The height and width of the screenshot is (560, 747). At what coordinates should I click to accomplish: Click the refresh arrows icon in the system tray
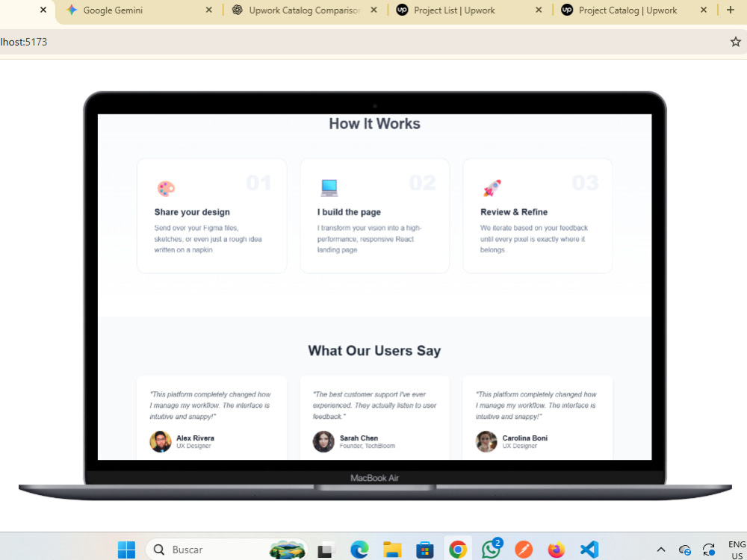[x=709, y=550]
